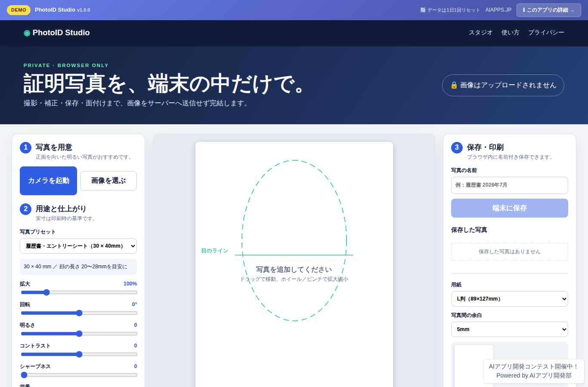Open the 用紙 paper size dropdown
The height and width of the screenshot is (387, 588).
coord(509,299)
